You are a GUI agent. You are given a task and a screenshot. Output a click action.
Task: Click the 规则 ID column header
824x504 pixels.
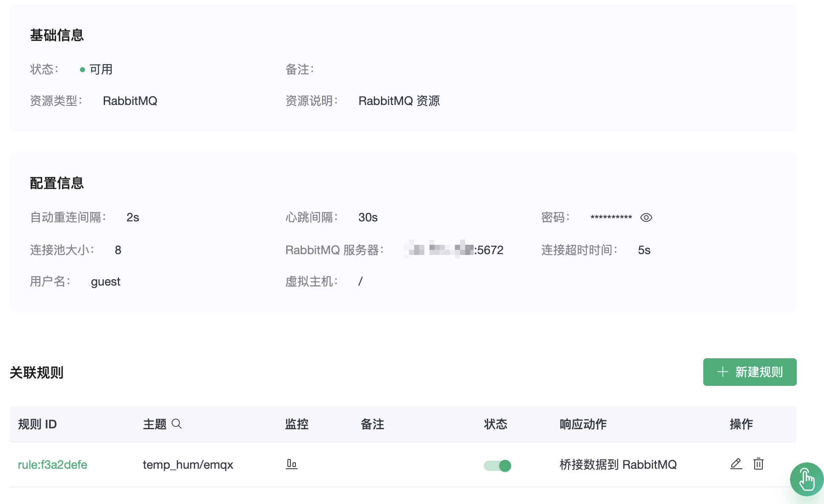37,424
